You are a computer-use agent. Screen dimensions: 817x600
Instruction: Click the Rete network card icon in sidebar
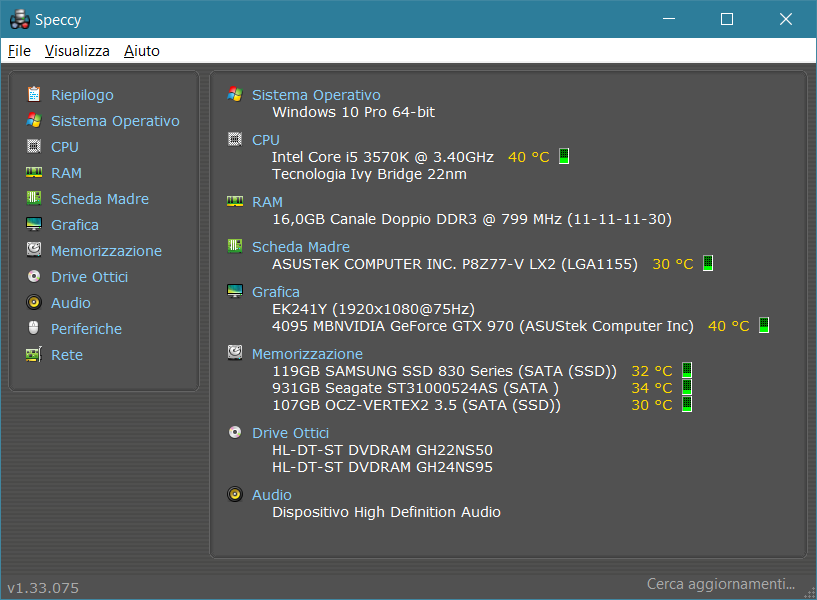[x=34, y=355]
